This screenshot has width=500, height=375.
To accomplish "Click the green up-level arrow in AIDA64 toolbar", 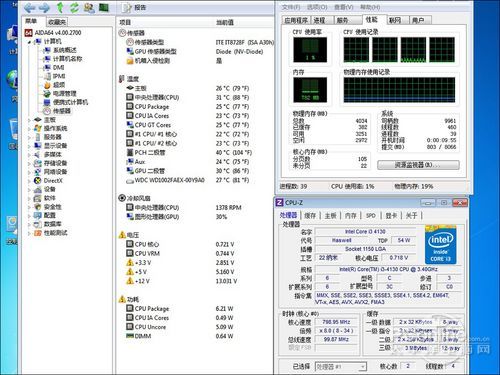I will (x=60, y=7).
